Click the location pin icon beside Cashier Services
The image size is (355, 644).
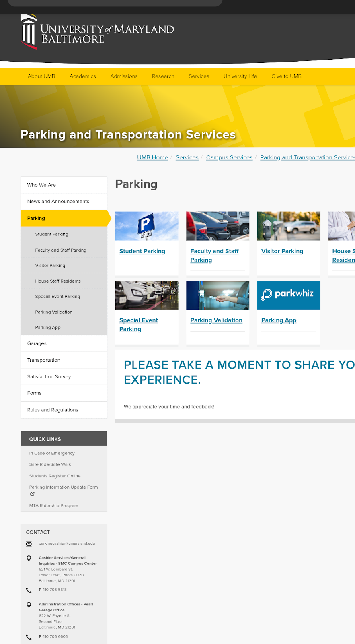(x=29, y=558)
